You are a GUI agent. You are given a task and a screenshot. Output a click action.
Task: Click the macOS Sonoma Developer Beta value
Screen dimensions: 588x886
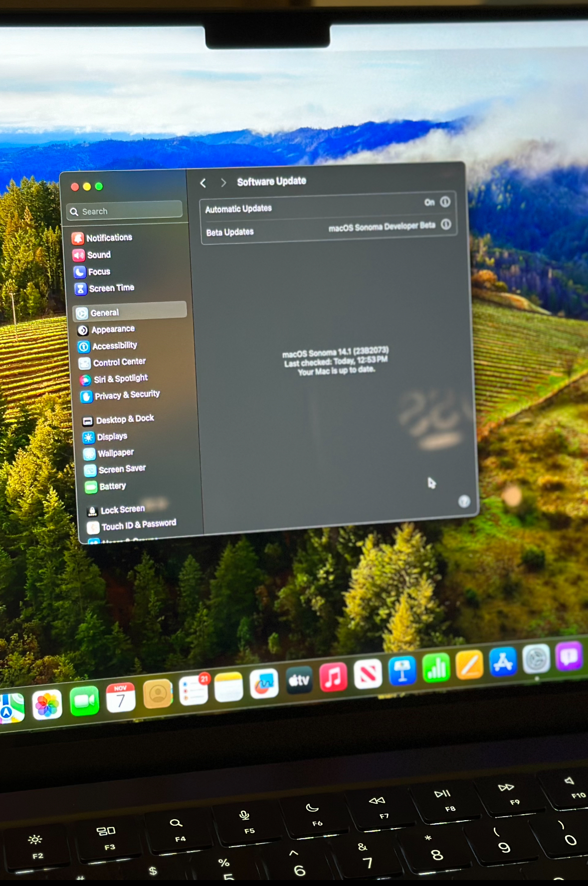click(382, 226)
